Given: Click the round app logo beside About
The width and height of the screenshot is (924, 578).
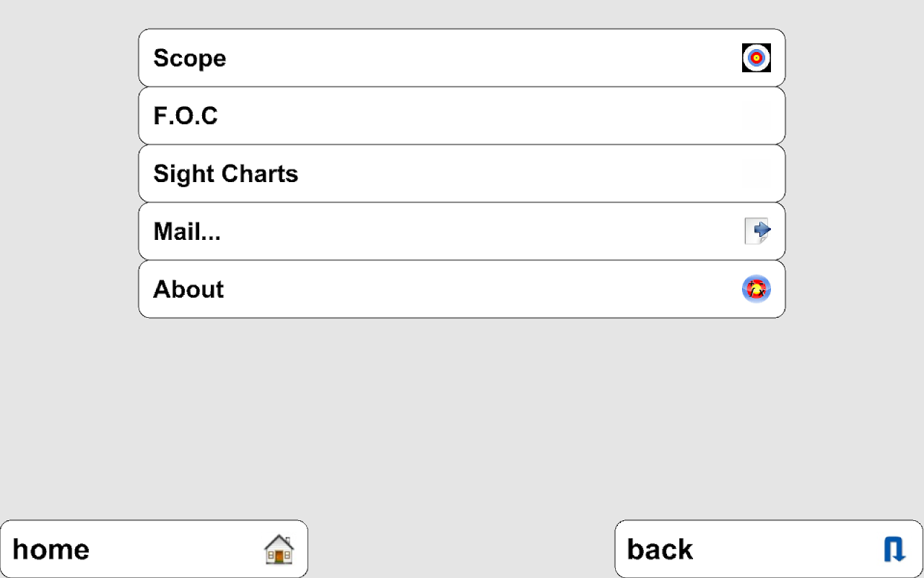Looking at the screenshot, I should [x=757, y=289].
